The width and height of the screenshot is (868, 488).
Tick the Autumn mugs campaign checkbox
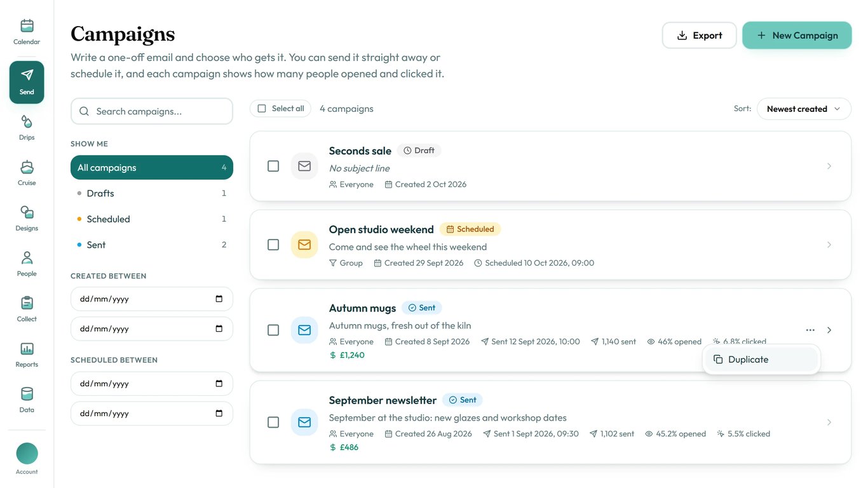click(x=273, y=330)
